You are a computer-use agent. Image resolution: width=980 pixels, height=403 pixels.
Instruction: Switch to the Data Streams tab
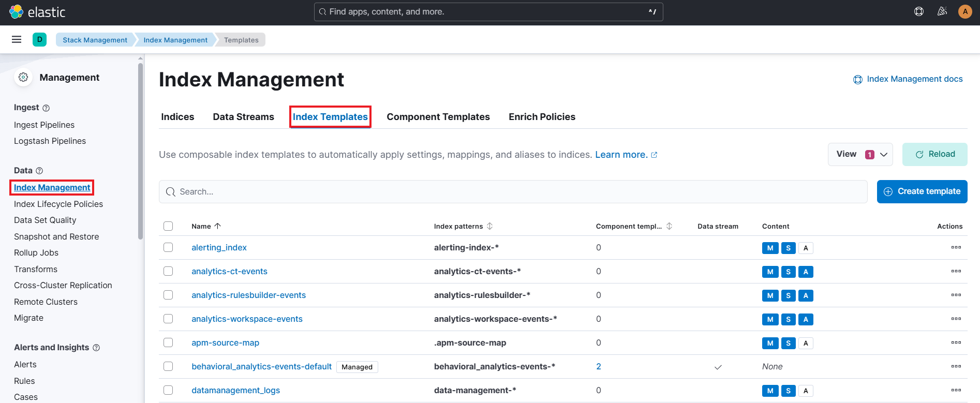coord(244,117)
